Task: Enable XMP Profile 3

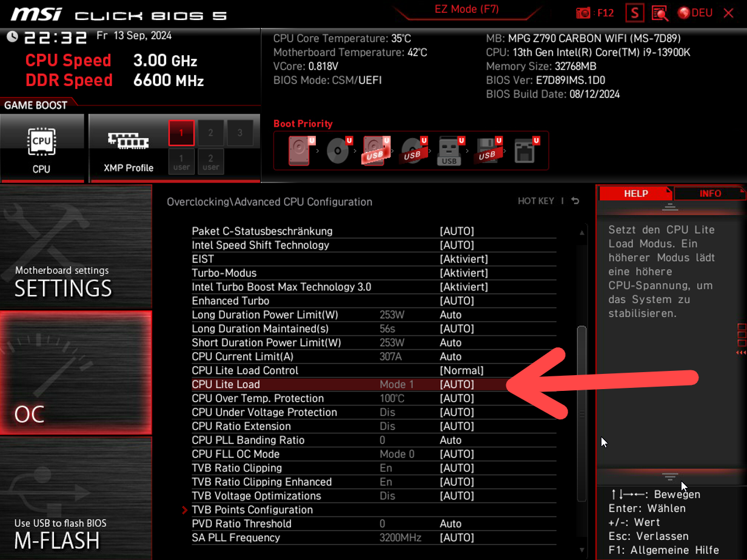Action: pos(240,133)
